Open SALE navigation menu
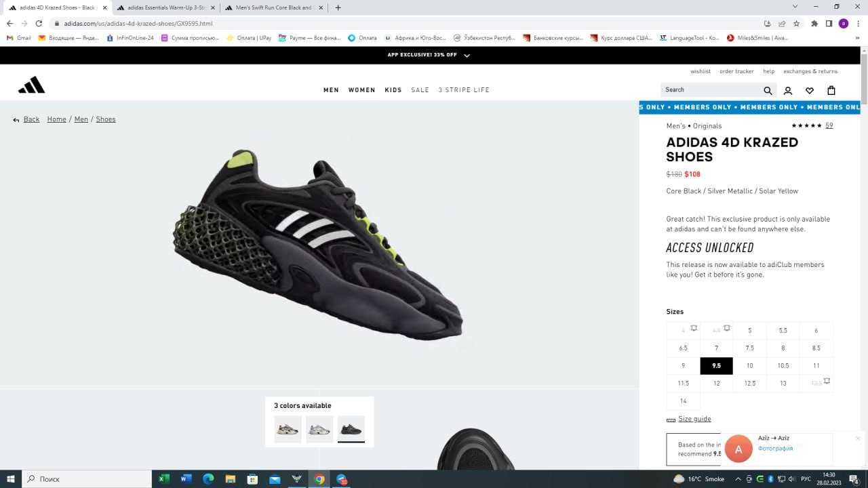 click(420, 89)
